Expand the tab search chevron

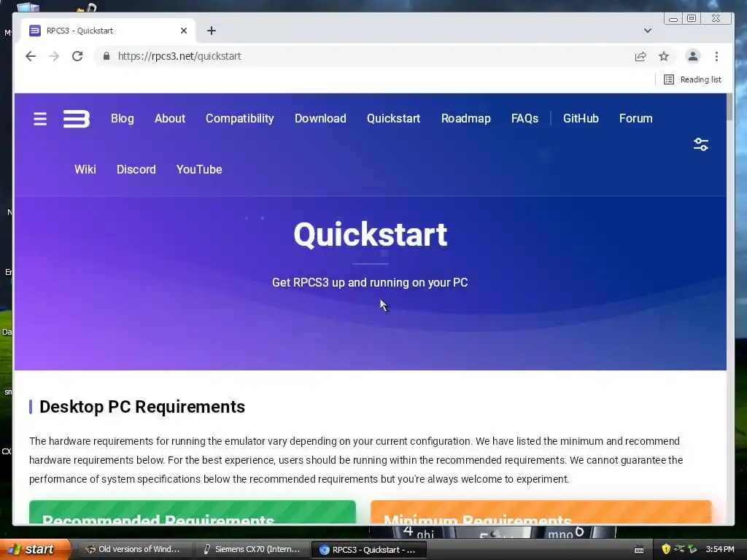648,31
